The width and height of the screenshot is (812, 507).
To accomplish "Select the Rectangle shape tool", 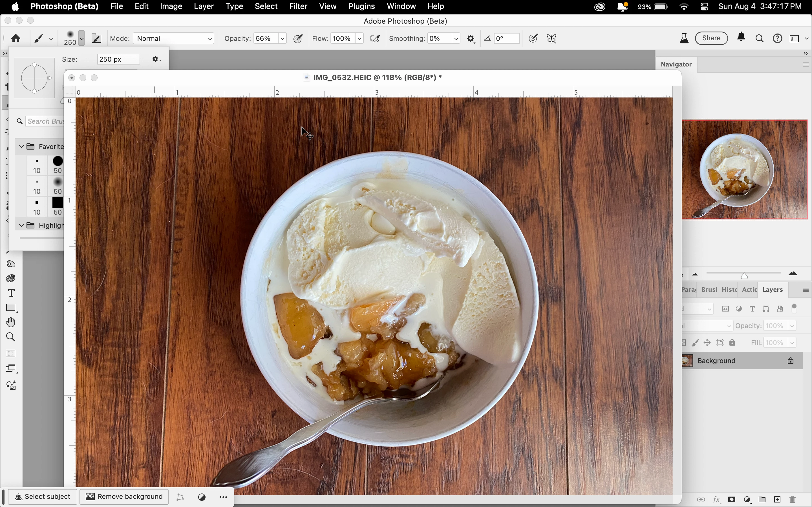I will click(x=11, y=308).
